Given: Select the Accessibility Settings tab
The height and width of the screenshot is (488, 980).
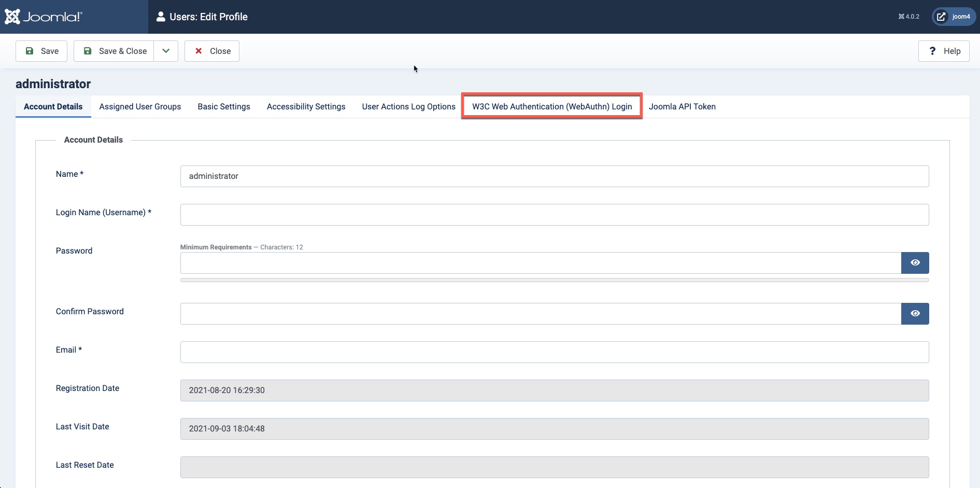Looking at the screenshot, I should (306, 106).
